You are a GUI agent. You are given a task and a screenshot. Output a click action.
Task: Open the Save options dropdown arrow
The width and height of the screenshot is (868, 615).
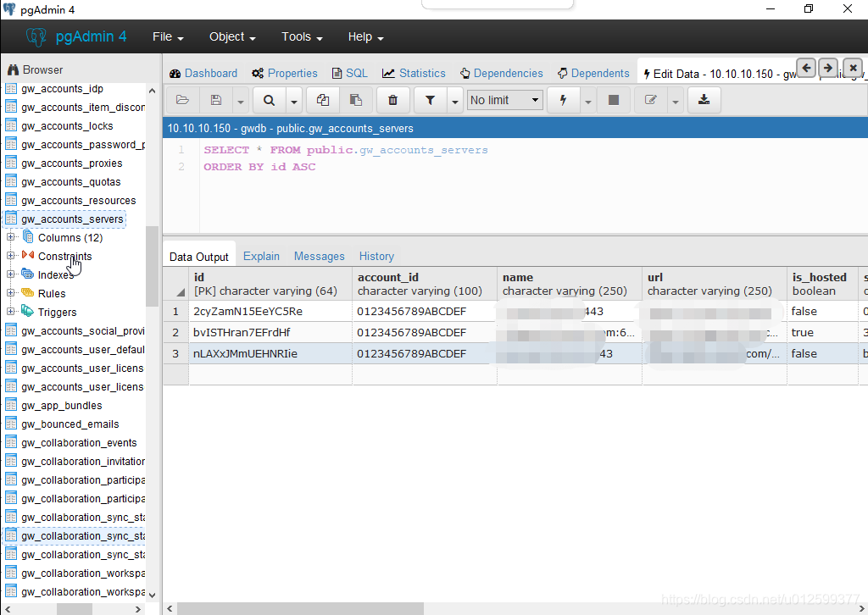[240, 102]
